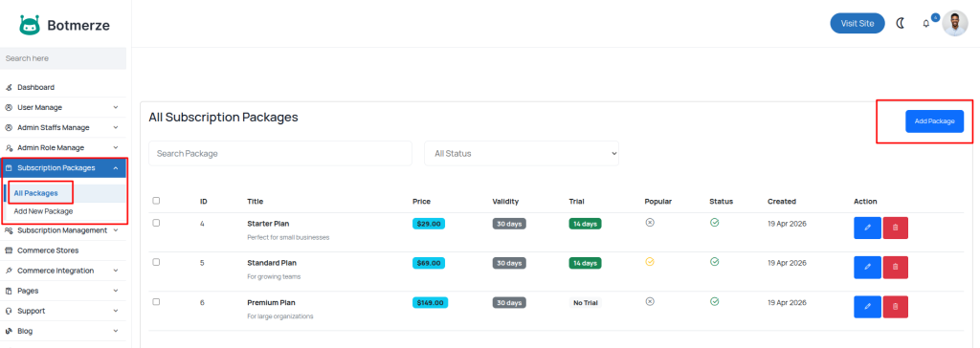
Task: Expand the Support chevron
Action: pos(116,311)
